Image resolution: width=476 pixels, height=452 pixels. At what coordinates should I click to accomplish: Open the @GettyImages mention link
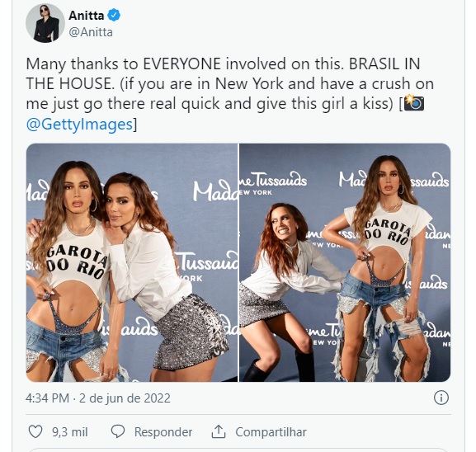(79, 125)
